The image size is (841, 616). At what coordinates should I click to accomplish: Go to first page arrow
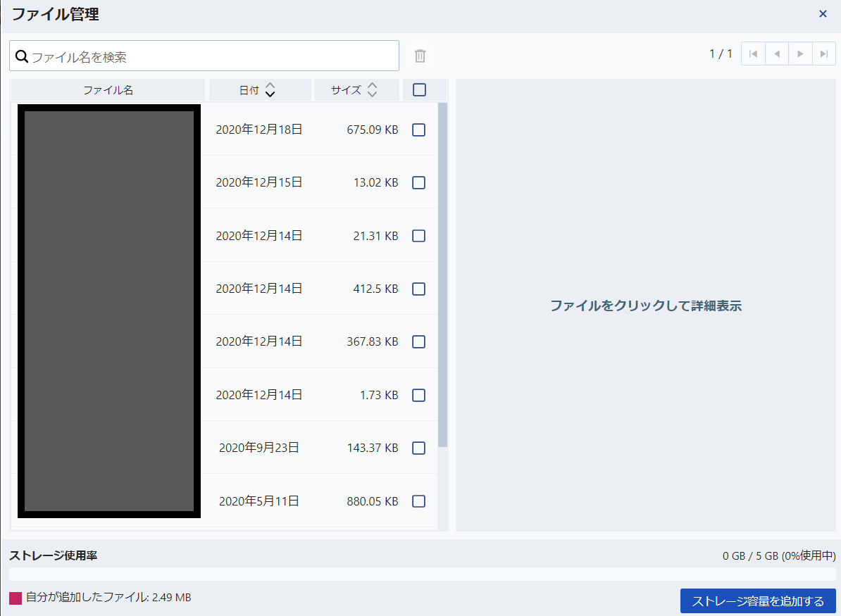click(753, 54)
